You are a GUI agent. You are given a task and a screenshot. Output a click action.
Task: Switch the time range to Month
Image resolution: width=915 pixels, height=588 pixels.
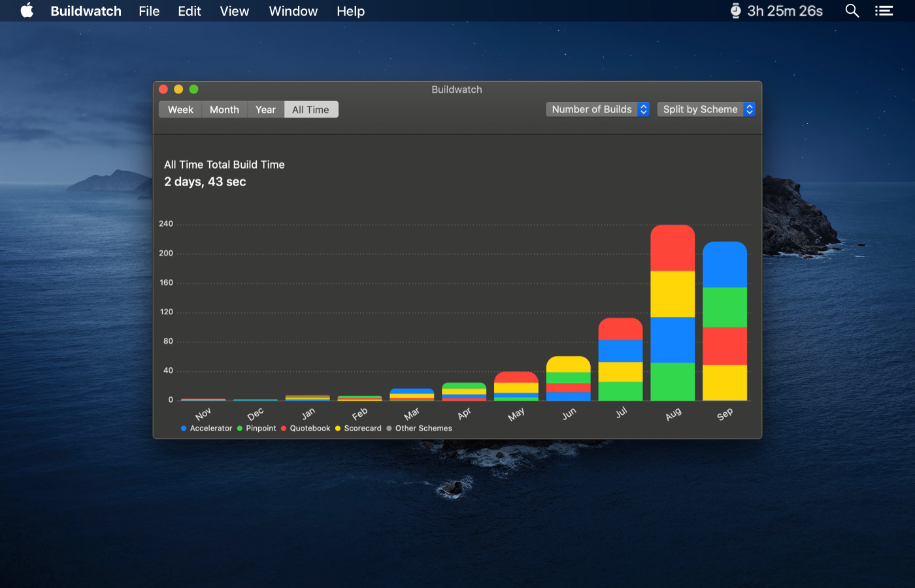pos(224,110)
